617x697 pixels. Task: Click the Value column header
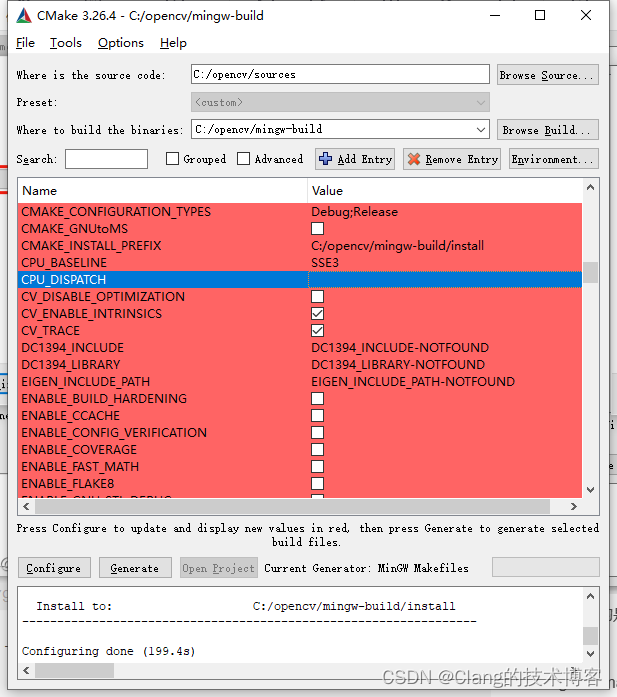pyautogui.click(x=445, y=191)
